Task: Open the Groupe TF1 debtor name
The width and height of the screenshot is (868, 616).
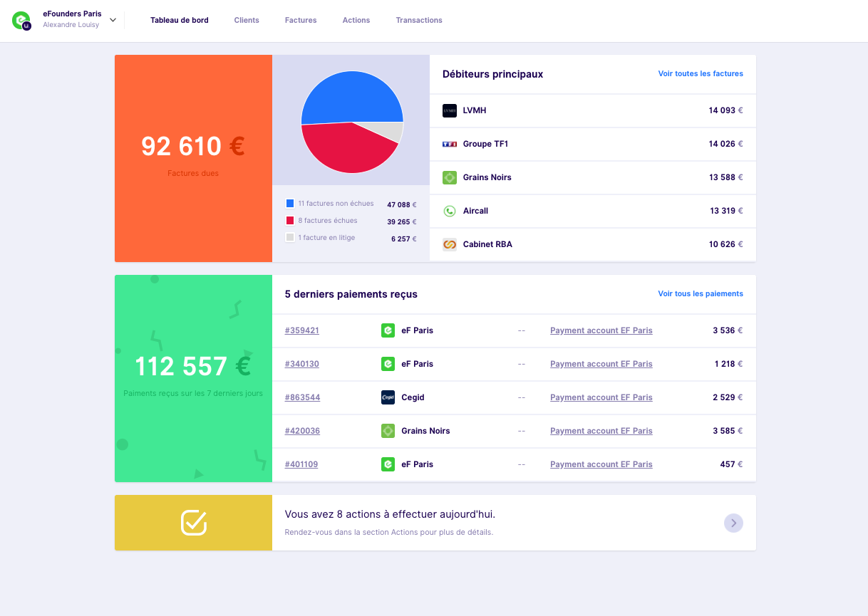Action: point(485,144)
